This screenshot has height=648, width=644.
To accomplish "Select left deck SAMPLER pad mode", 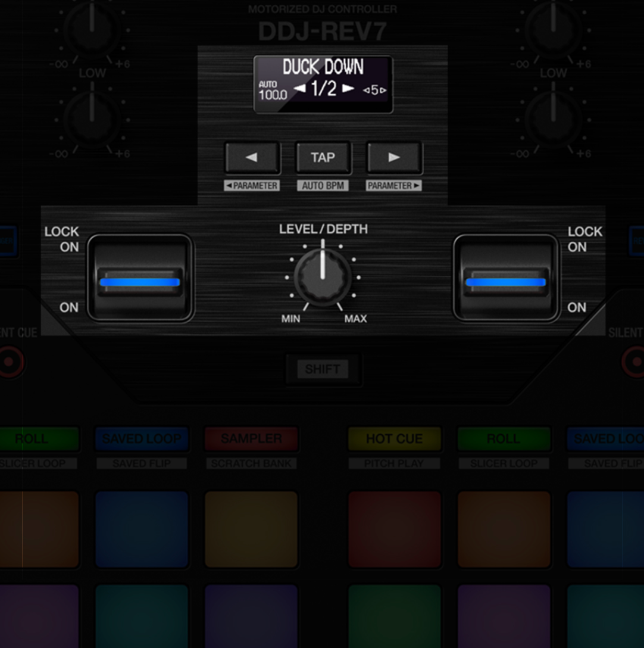I will click(251, 439).
